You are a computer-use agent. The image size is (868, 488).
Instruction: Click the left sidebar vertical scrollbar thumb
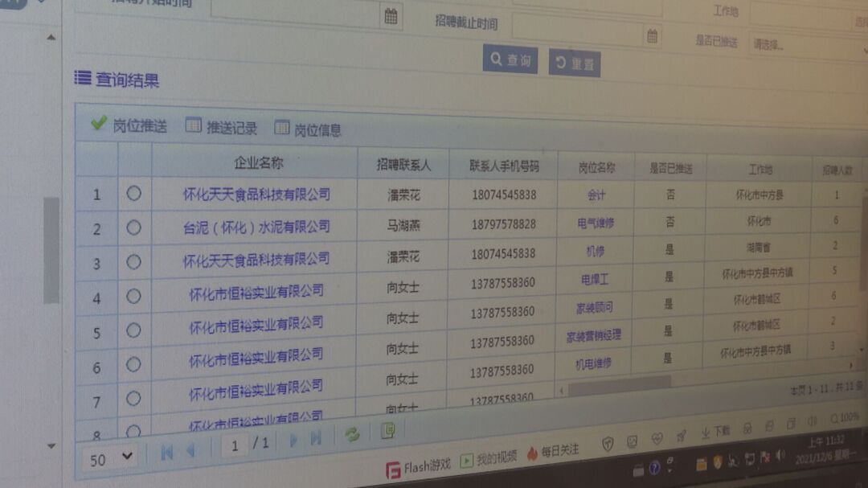tap(51, 250)
